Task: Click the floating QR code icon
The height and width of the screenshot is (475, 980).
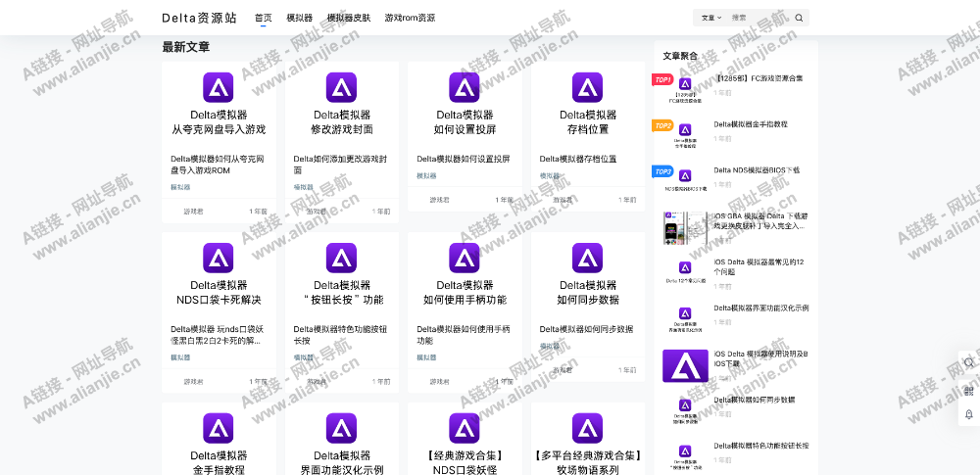Action: 969,391
